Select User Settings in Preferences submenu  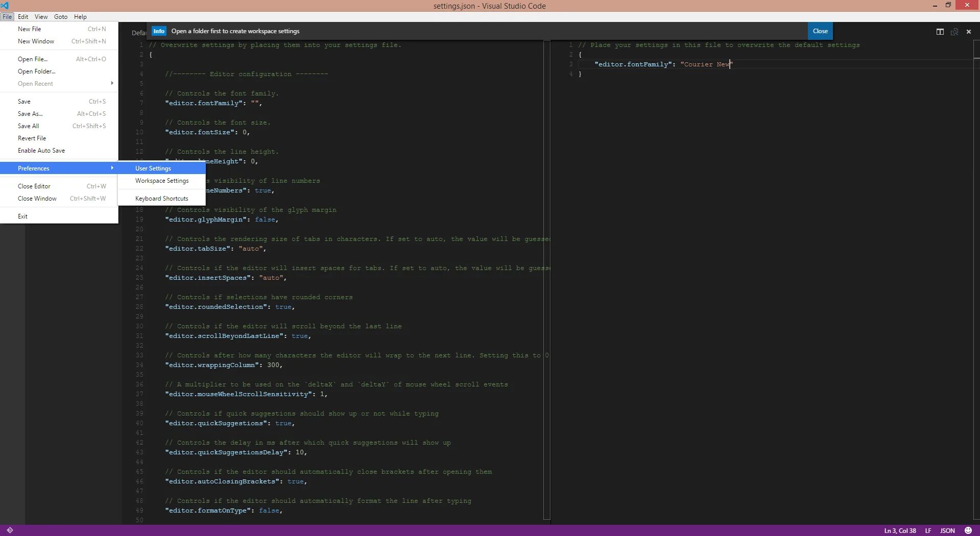pos(161,168)
